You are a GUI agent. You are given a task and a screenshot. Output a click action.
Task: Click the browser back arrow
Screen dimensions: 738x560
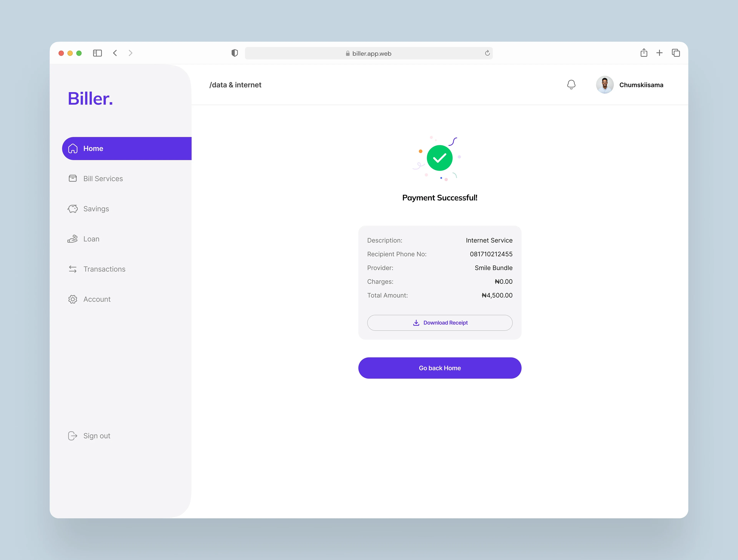coord(115,53)
